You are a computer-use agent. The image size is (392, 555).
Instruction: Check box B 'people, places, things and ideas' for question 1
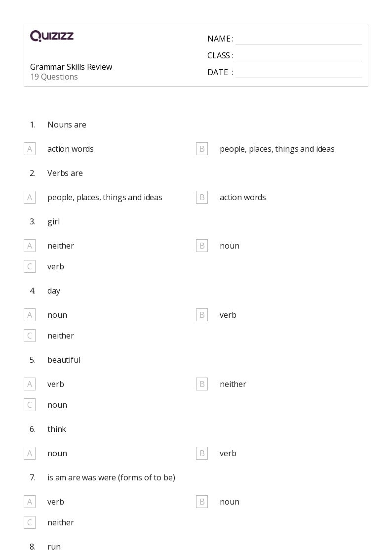(202, 149)
